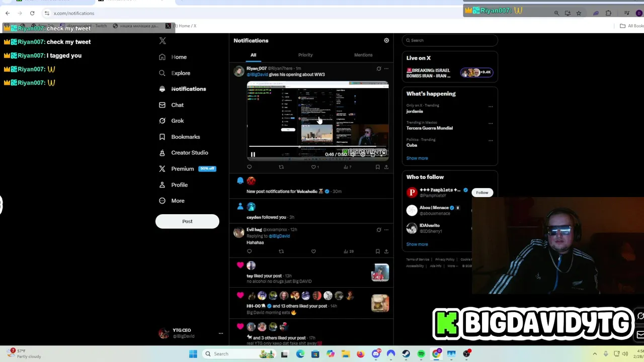Open the More menu in sidebar
This screenshot has height=362, width=644.
pyautogui.click(x=172, y=201)
